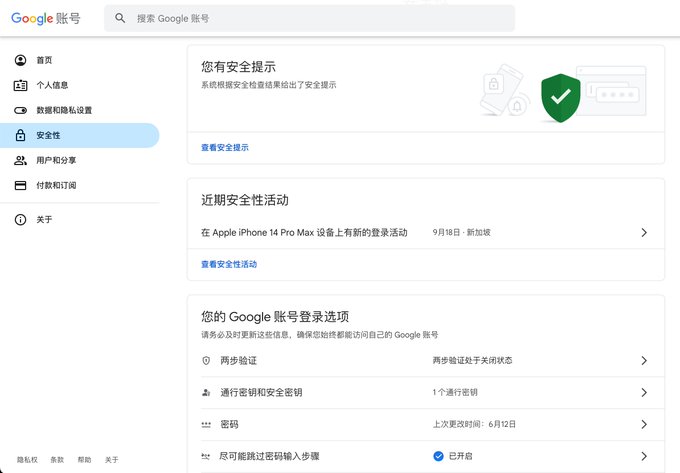The height and width of the screenshot is (473, 680).
Task: Focus the 搜索 Google 账号 search field
Action: click(309, 18)
